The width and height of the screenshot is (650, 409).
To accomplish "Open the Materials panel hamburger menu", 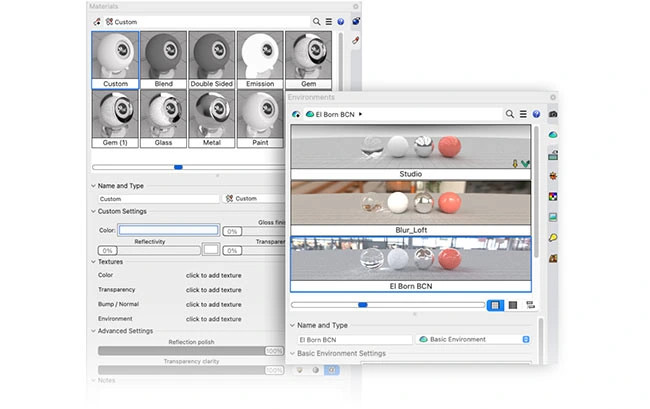I will [328, 22].
